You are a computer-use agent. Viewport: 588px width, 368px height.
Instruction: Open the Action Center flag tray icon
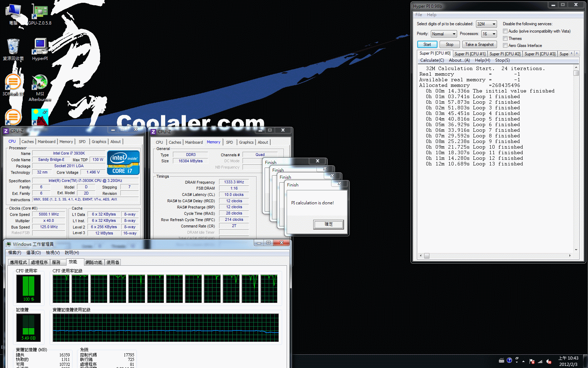532,361
